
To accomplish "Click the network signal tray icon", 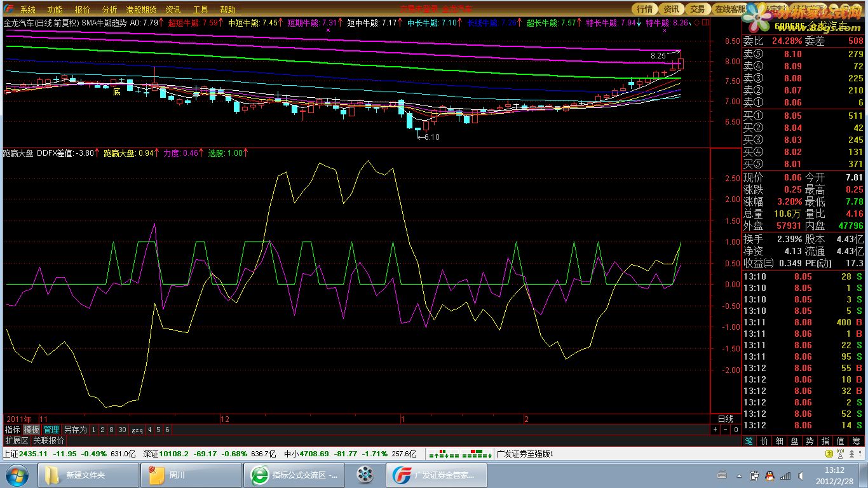I will click(785, 475).
